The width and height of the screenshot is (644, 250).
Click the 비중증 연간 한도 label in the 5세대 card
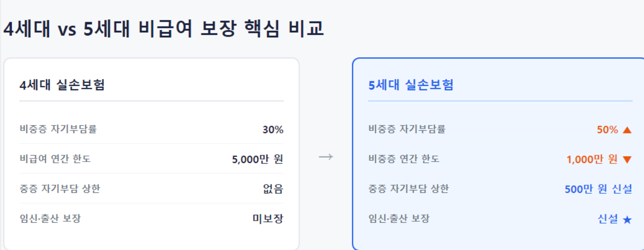pos(404,159)
